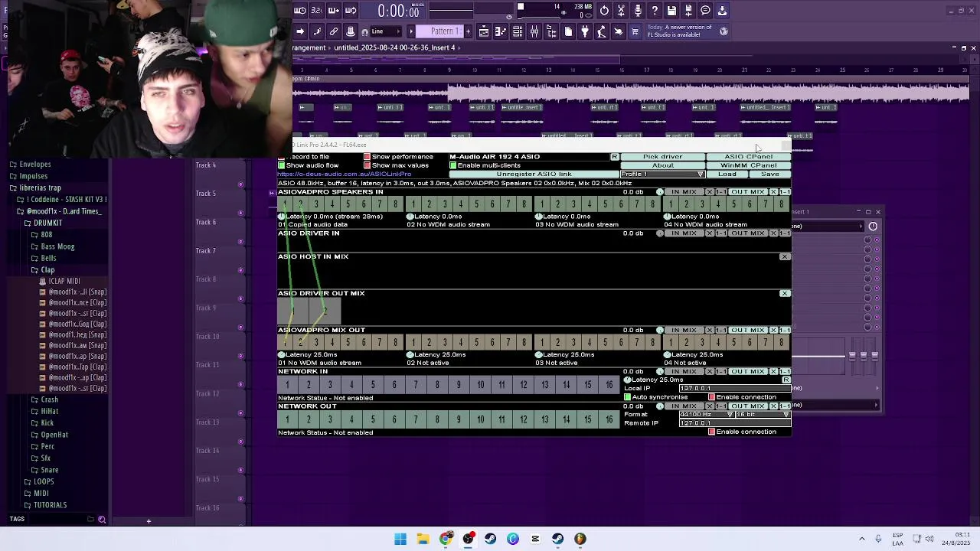Viewport: 980px width, 551px height.
Task: Open the 16 bit depth dropdown
Action: coord(763,415)
